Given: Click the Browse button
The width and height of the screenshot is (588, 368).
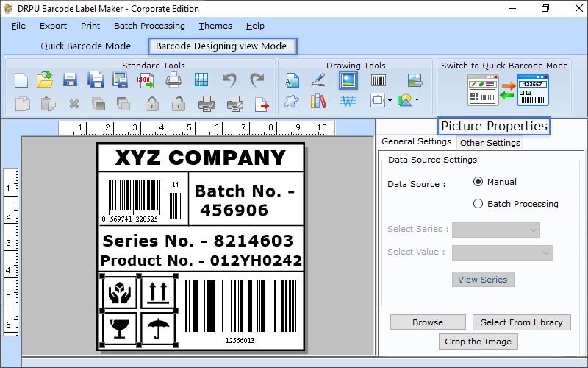Looking at the screenshot, I should (428, 322).
